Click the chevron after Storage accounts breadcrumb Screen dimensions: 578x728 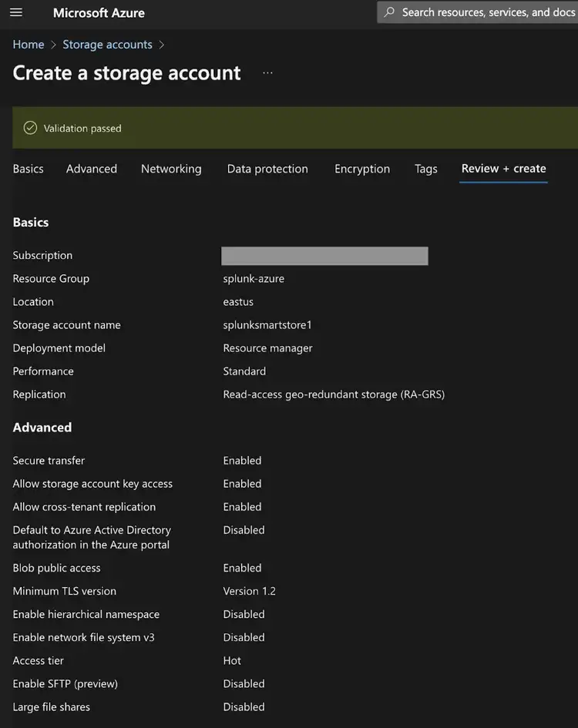(x=162, y=45)
